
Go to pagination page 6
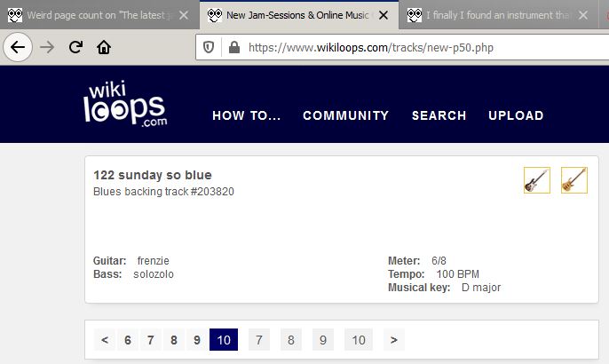(128, 340)
